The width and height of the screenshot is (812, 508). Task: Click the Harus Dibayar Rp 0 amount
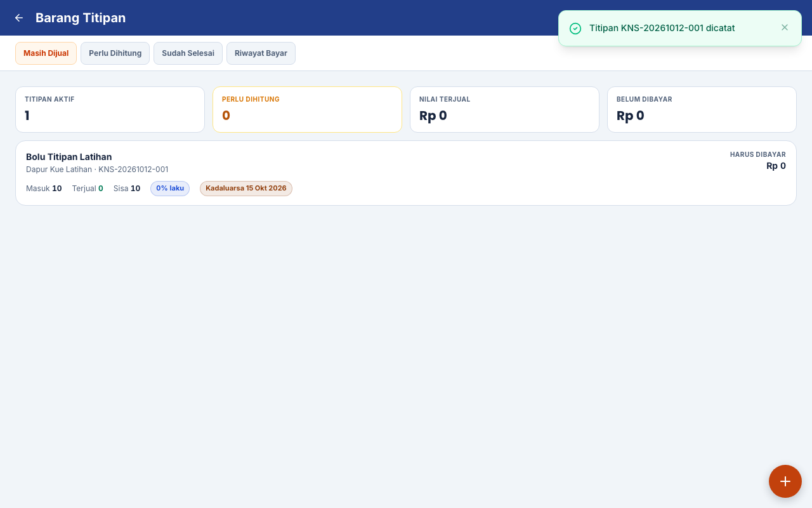pos(776,166)
